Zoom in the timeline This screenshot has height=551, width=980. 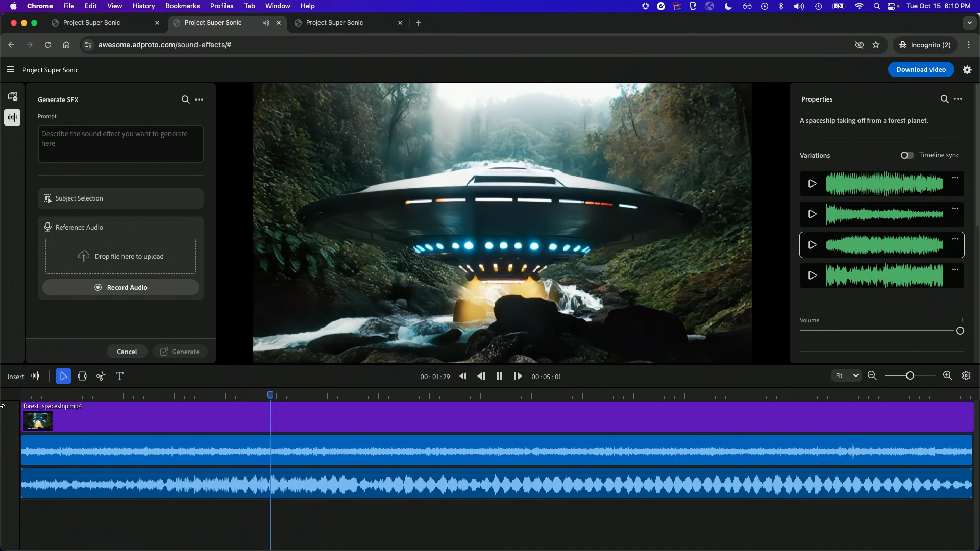(x=948, y=375)
